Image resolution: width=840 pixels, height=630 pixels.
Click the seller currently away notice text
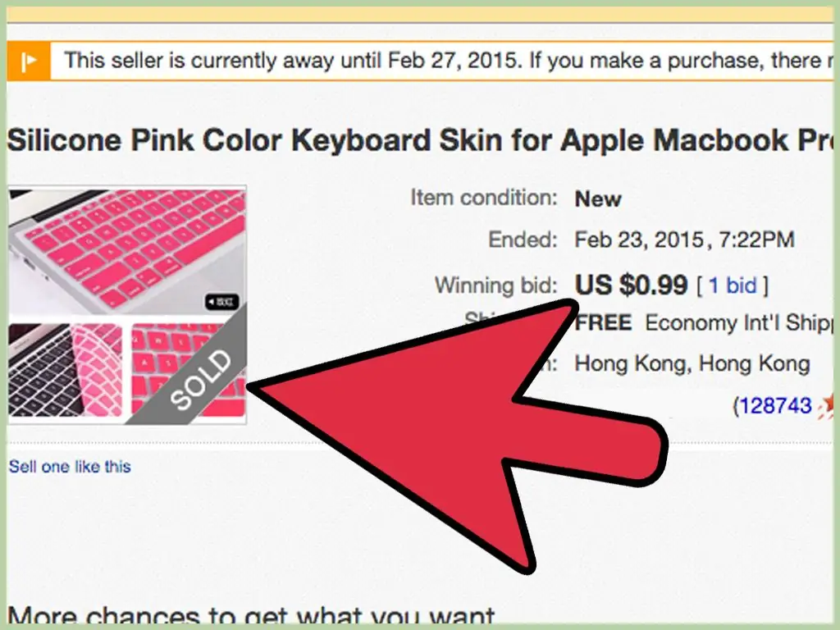[449, 61]
